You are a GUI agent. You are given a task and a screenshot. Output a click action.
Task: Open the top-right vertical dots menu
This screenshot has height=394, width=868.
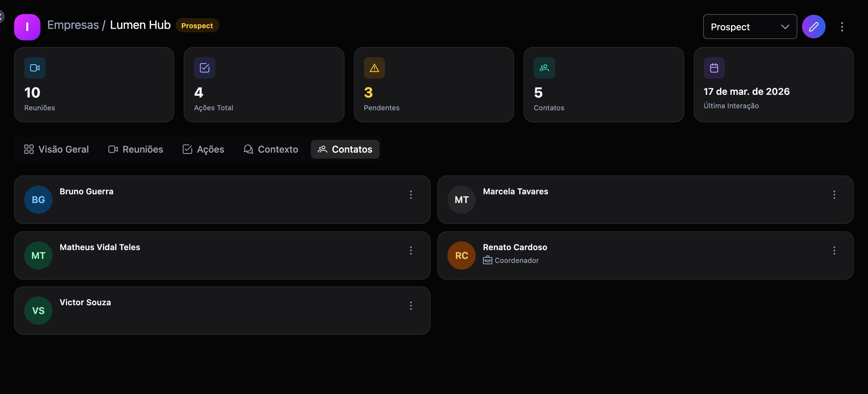[842, 27]
